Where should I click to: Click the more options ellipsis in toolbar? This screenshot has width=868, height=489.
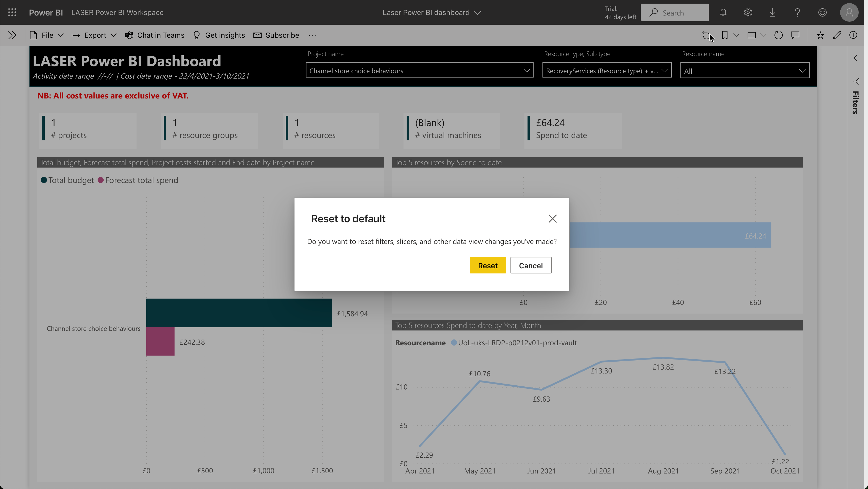[x=313, y=35]
